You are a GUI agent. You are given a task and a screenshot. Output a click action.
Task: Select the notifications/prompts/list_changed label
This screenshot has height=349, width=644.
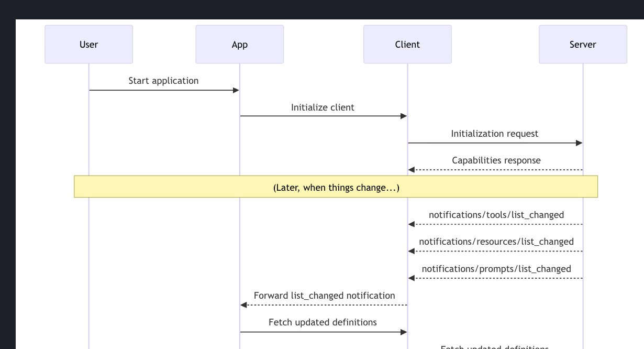[496, 269]
